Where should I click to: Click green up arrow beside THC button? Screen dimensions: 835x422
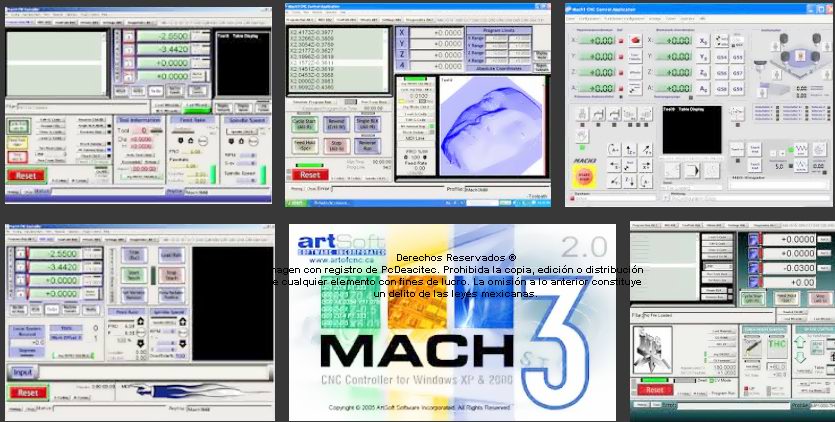[x=800, y=341]
